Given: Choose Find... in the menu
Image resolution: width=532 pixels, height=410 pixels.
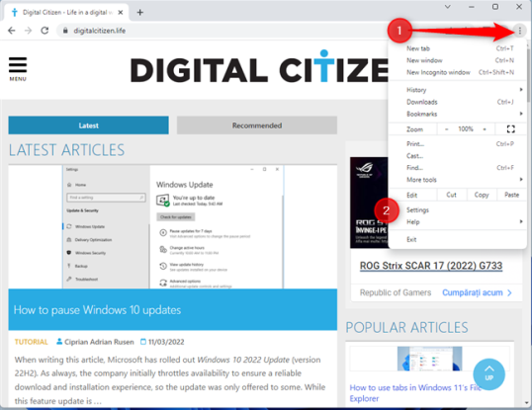Looking at the screenshot, I should coord(457,168).
